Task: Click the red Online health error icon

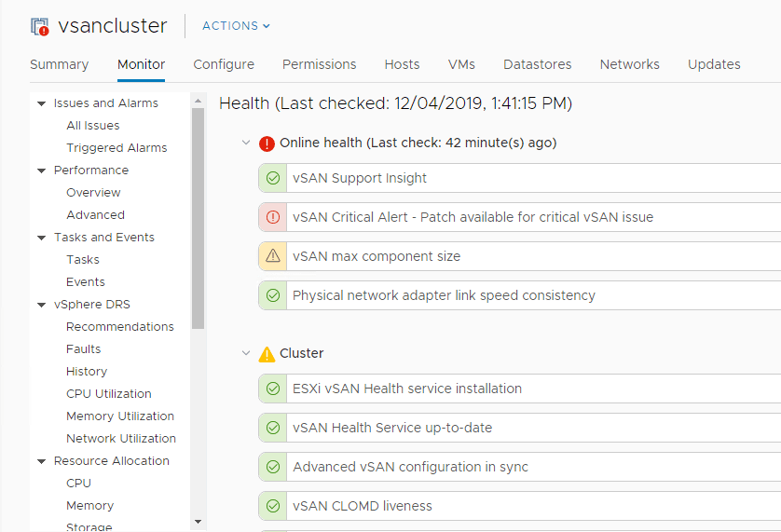Action: [267, 143]
